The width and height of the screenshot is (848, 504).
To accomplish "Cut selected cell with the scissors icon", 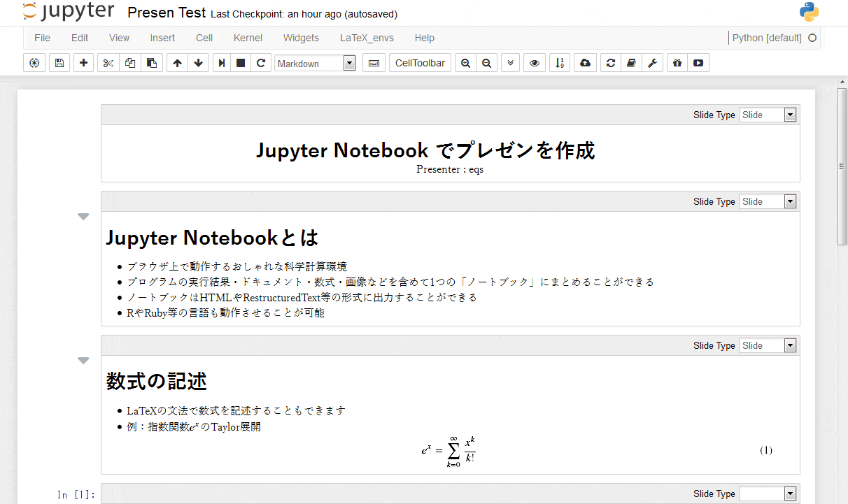I will (108, 63).
